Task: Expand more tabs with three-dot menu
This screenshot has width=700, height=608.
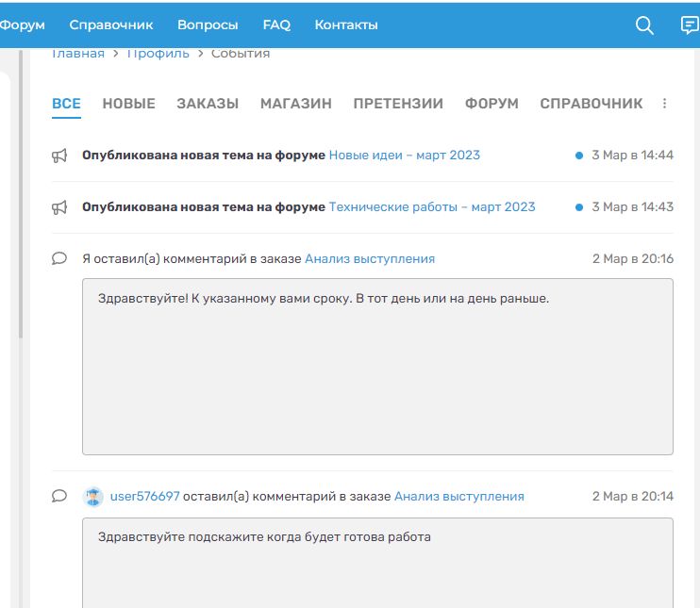Action: click(664, 104)
